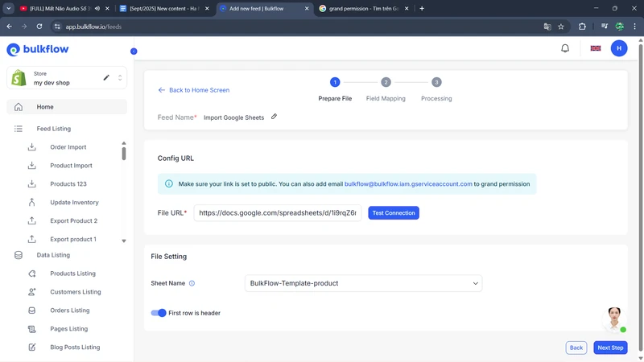Open Products Listing in the sidebar

point(72,274)
